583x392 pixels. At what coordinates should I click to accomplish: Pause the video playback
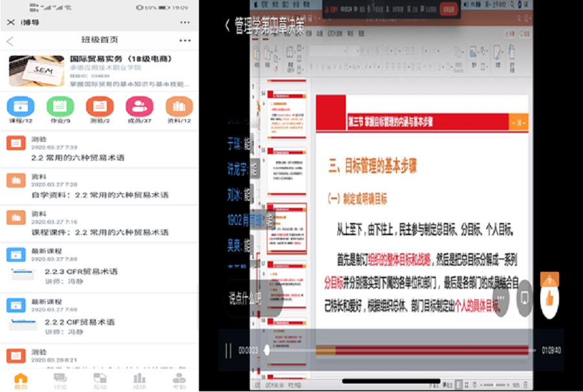click(x=228, y=351)
